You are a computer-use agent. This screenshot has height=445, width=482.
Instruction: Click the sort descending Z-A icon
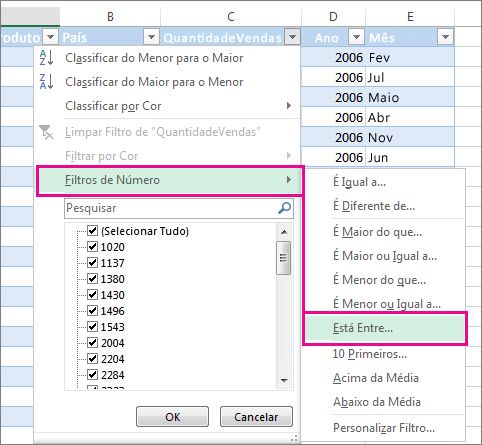46,82
